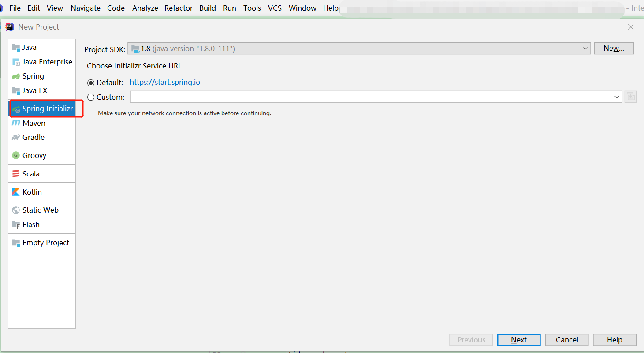Select the Flash text in the list
The width and height of the screenshot is (644, 353).
31,225
